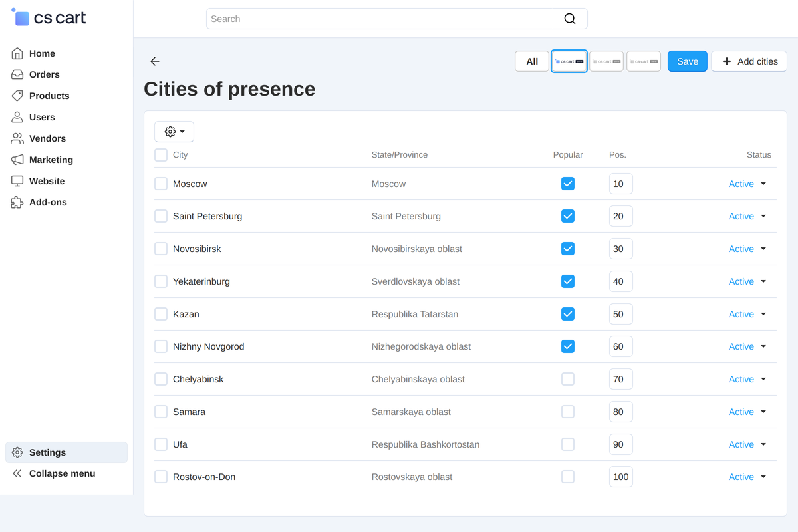The height and width of the screenshot is (532, 798).
Task: Click the Add-ons puzzle icon
Action: pos(17,202)
